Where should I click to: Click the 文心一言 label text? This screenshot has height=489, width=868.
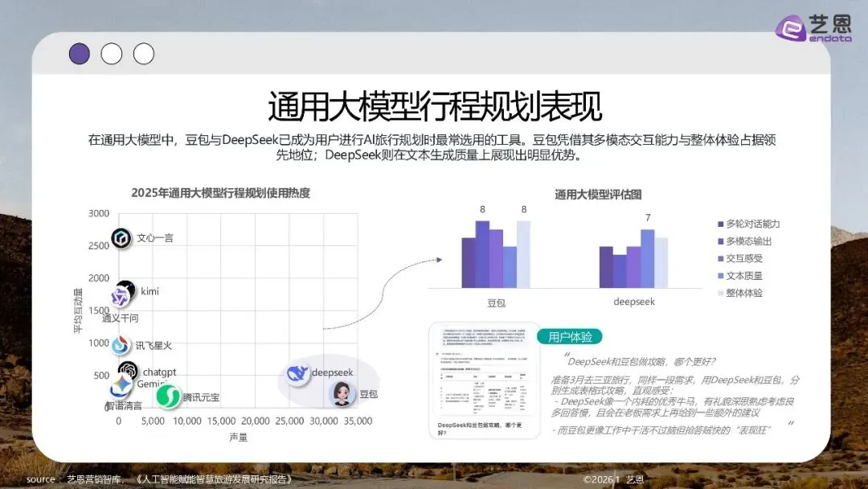155,238
